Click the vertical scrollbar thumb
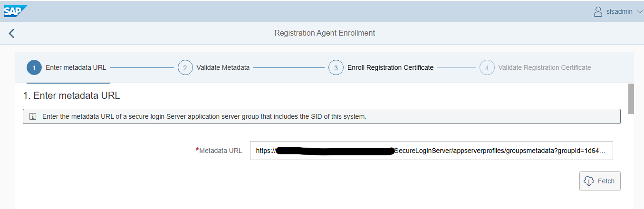This screenshot has width=644, height=209. pyautogui.click(x=631, y=99)
